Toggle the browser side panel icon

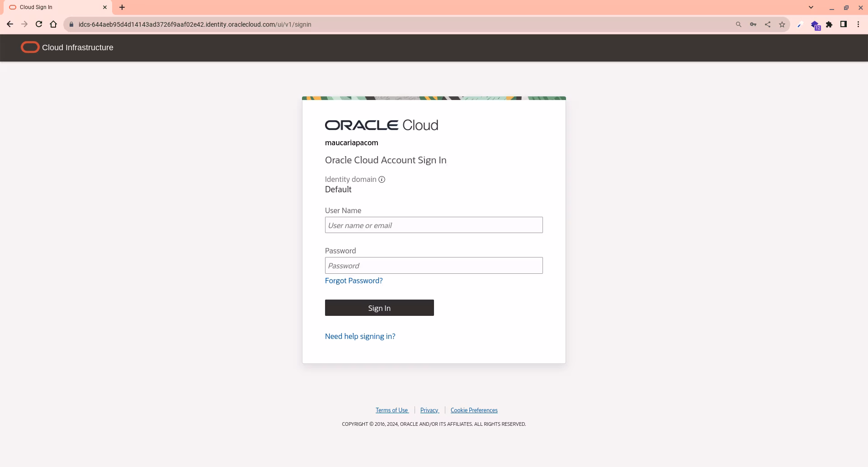[x=844, y=24]
